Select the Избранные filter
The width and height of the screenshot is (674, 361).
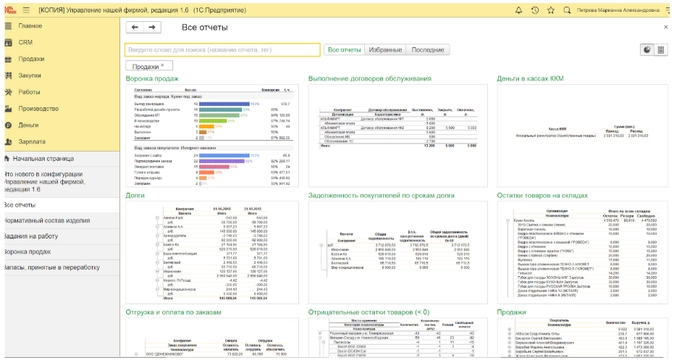click(385, 50)
